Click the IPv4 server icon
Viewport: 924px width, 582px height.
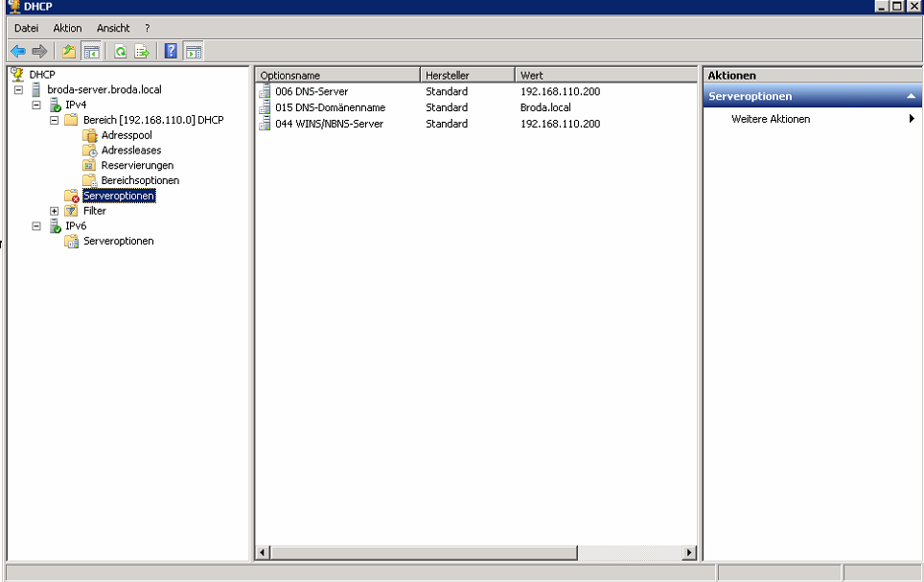coord(56,105)
